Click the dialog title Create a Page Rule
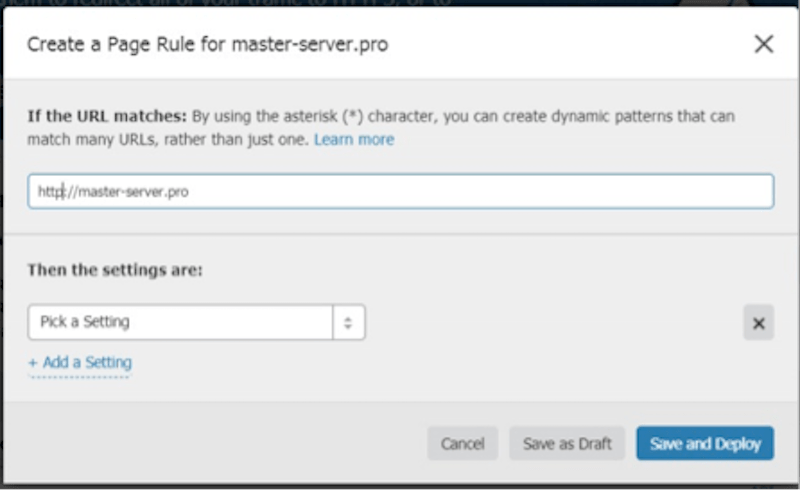This screenshot has width=800, height=491. [x=207, y=45]
